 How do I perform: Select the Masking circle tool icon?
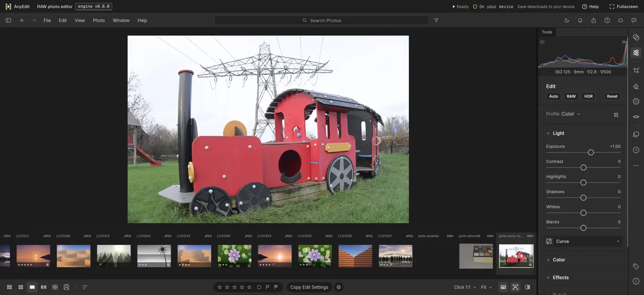click(x=636, y=101)
